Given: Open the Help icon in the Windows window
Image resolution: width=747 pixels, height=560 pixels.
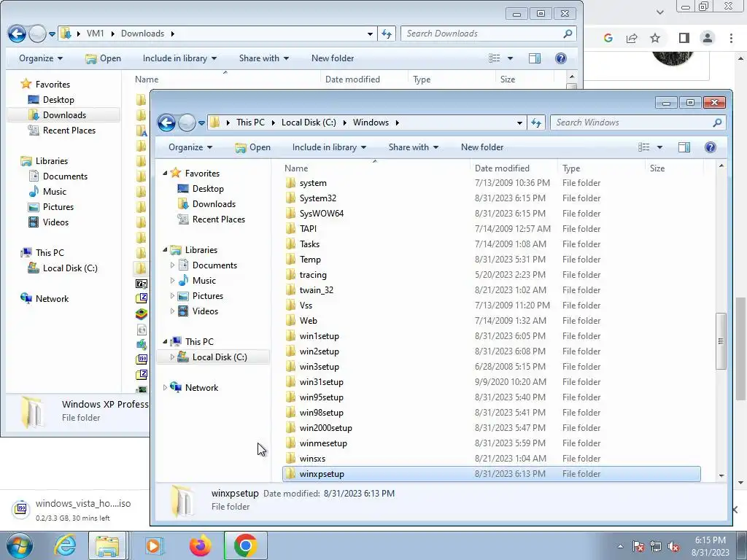Looking at the screenshot, I should click(710, 147).
